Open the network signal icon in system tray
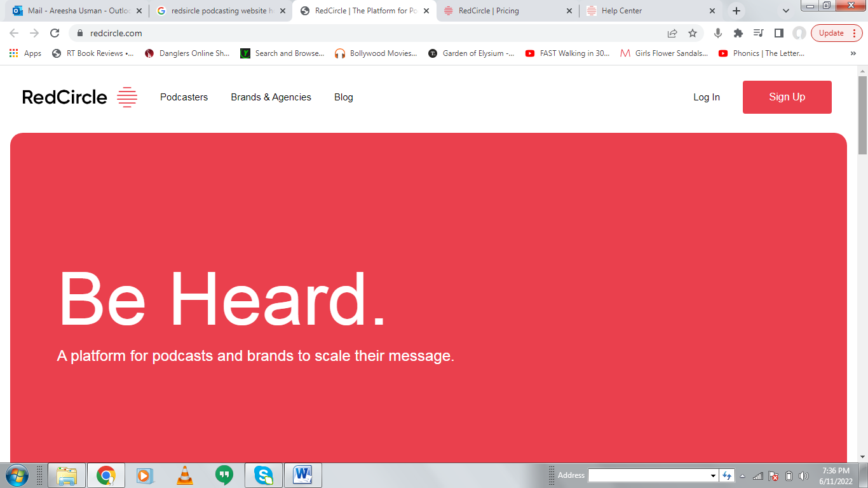The width and height of the screenshot is (868, 488). 758,476
